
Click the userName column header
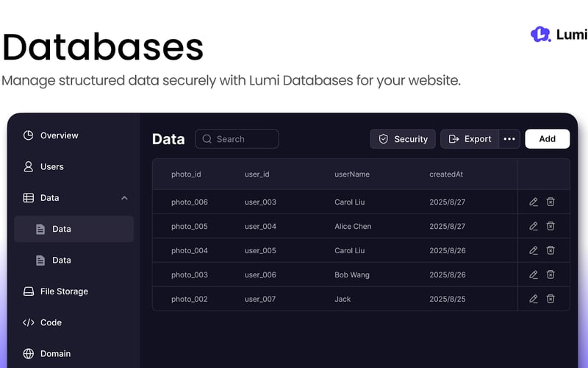[352, 174]
